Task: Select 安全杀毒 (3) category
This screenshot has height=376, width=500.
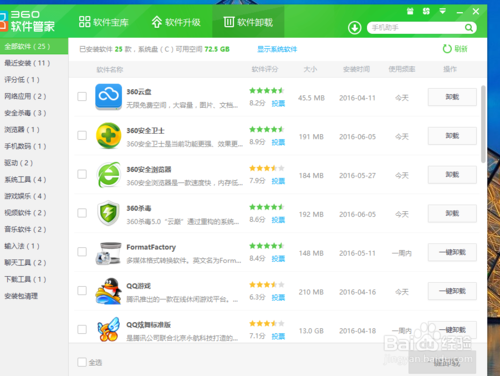Action: (34, 113)
